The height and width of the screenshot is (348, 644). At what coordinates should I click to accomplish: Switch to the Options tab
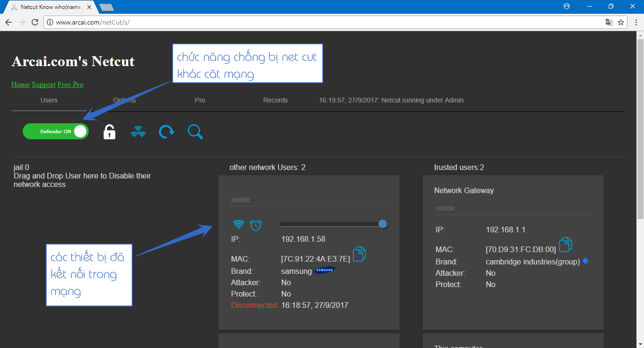pos(125,100)
